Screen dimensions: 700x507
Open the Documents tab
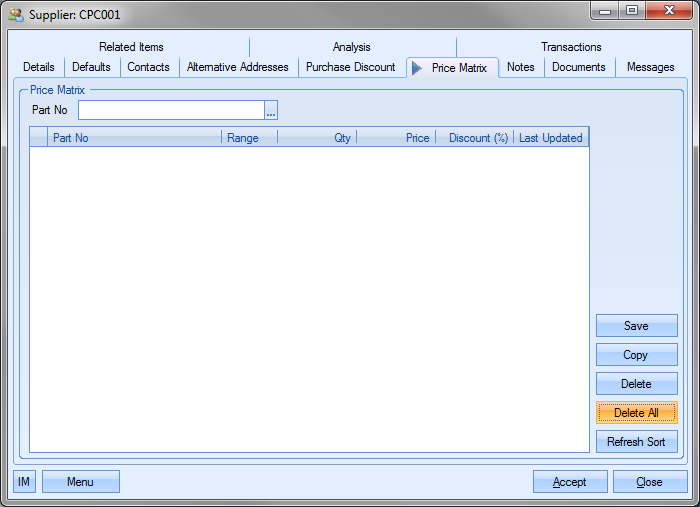(x=579, y=67)
